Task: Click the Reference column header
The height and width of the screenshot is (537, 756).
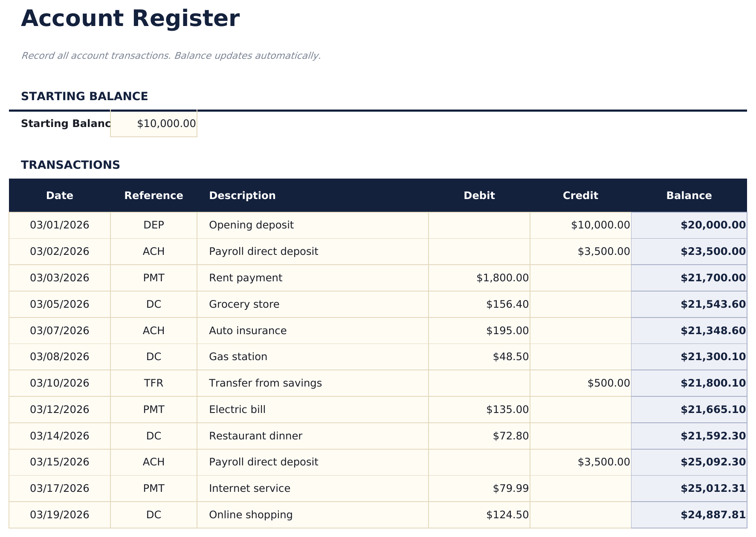Action: point(154,195)
